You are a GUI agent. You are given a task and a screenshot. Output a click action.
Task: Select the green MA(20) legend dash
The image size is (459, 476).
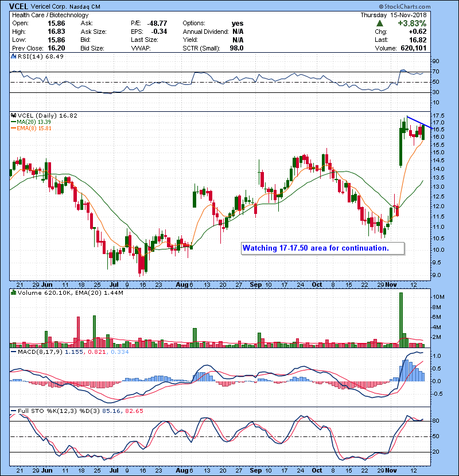coord(13,122)
